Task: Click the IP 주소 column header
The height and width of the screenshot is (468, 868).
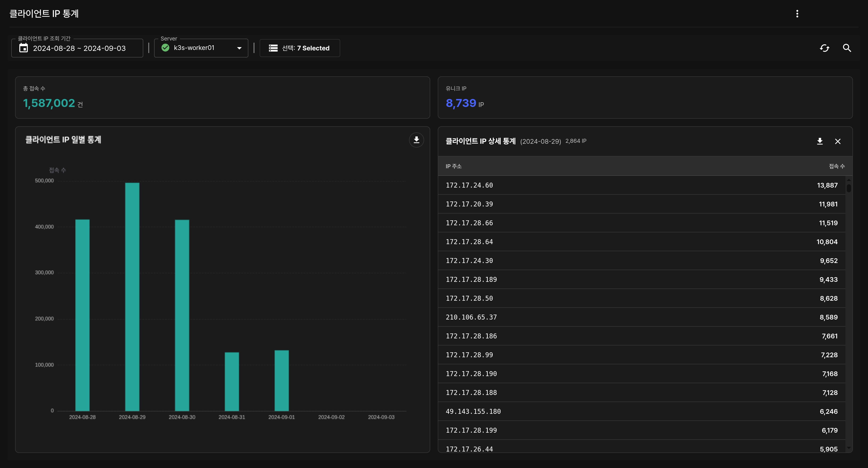Action: tap(454, 166)
